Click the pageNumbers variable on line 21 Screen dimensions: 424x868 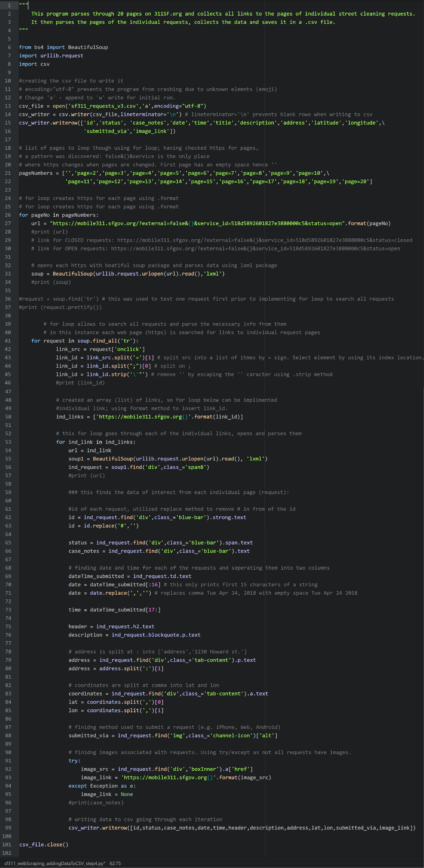point(36,173)
